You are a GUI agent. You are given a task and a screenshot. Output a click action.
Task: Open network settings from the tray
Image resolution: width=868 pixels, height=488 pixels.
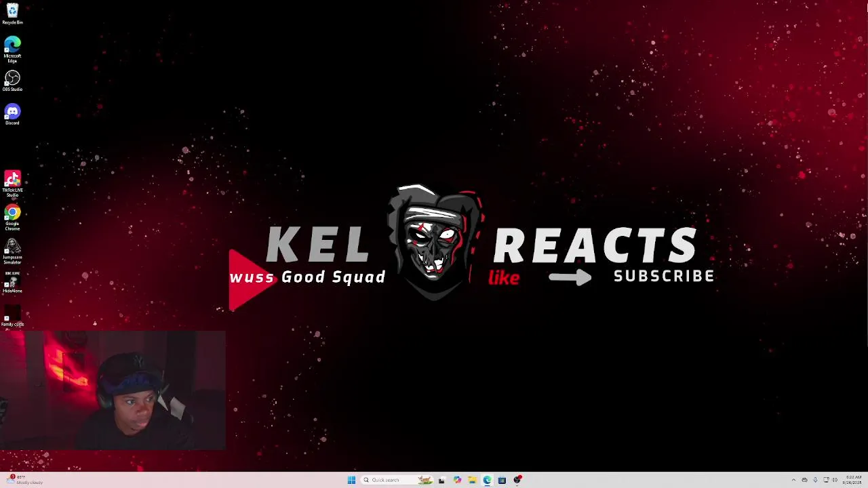click(826, 480)
